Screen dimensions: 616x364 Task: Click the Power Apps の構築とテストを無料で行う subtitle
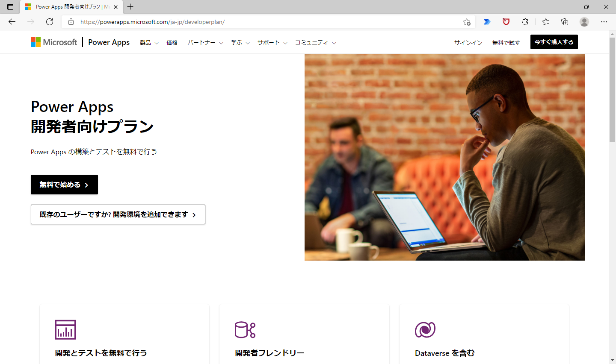point(94,152)
